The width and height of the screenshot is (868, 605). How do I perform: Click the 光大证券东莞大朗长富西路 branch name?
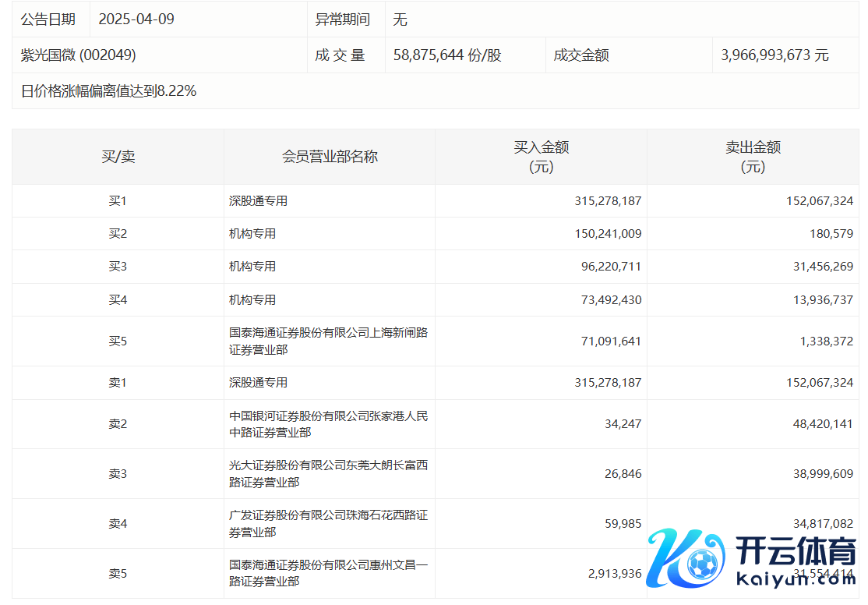(x=328, y=474)
